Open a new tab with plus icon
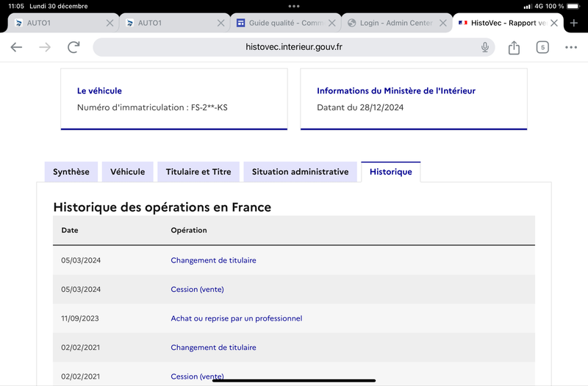This screenshot has width=588, height=386. point(574,23)
